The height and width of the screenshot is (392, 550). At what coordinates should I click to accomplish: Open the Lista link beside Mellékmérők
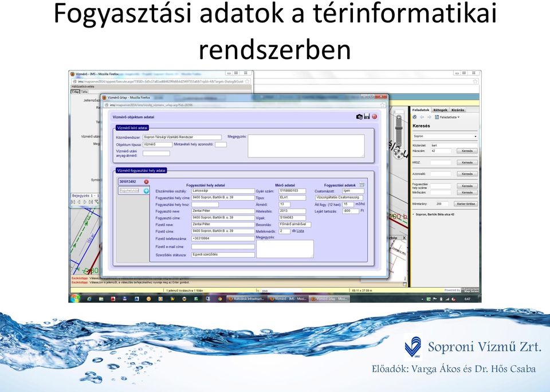300,231
